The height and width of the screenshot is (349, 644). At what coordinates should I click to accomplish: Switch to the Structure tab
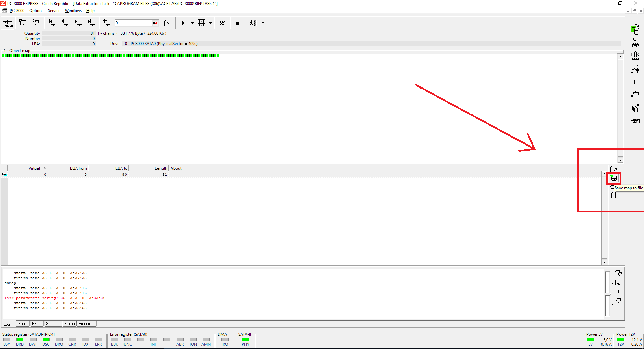point(53,324)
